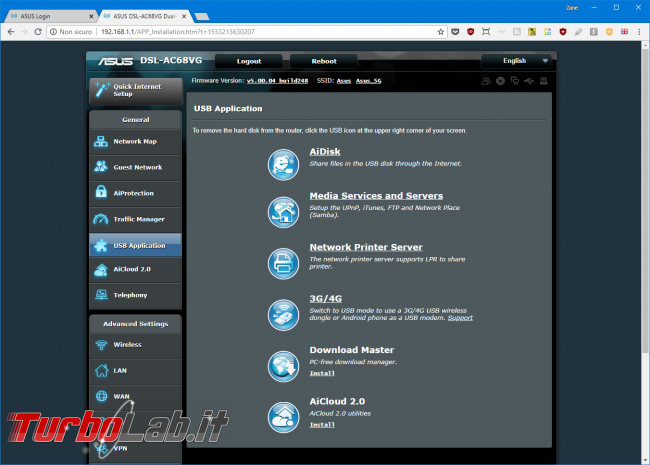Click the Pocket extension icon in toolbar

click(455, 32)
